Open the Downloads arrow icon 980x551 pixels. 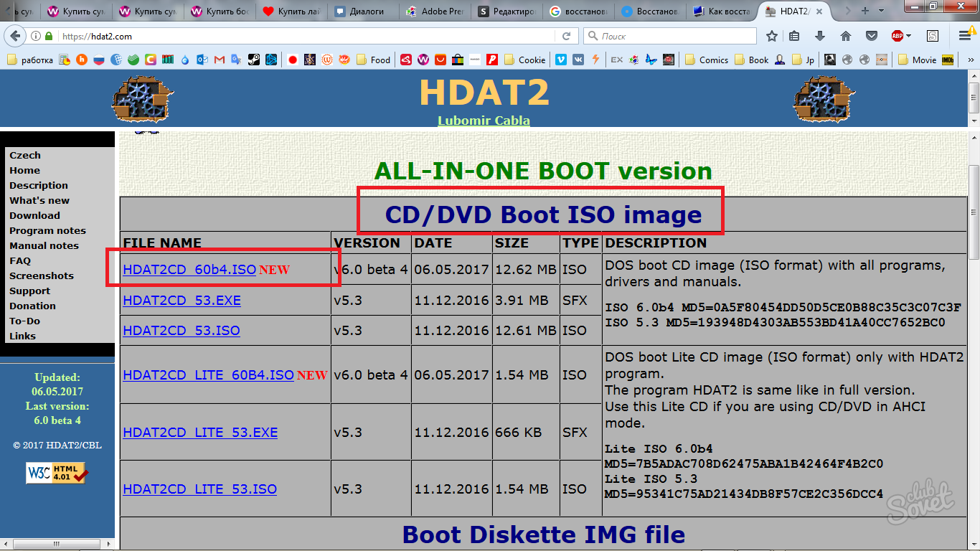[x=820, y=36]
